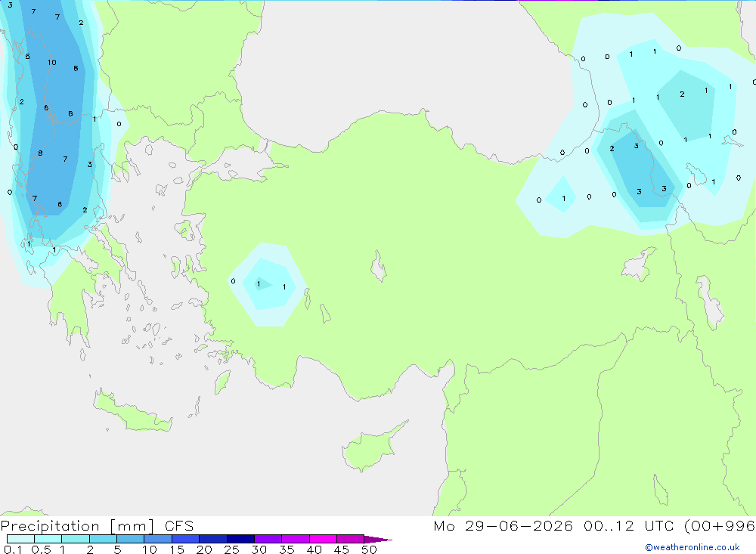This screenshot has width=756, height=554.
Task: Click the legend label '0.1'
Action: 13,549
